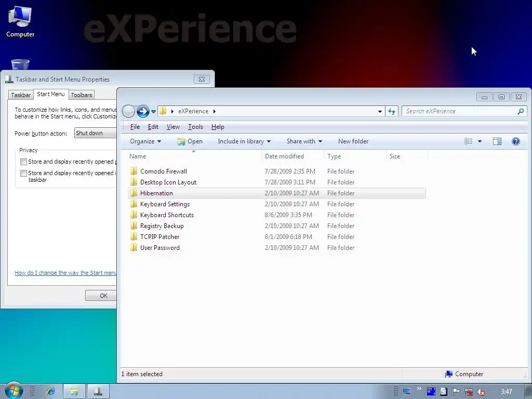Open the Power button action dropdown
This screenshot has height=399, width=532.
96,133
